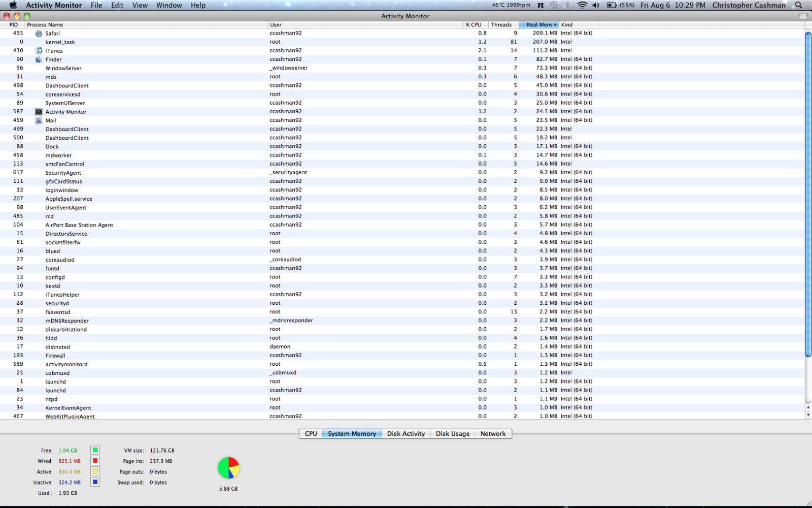The height and width of the screenshot is (508, 812).
Task: Open the Help menu
Action: click(x=198, y=5)
